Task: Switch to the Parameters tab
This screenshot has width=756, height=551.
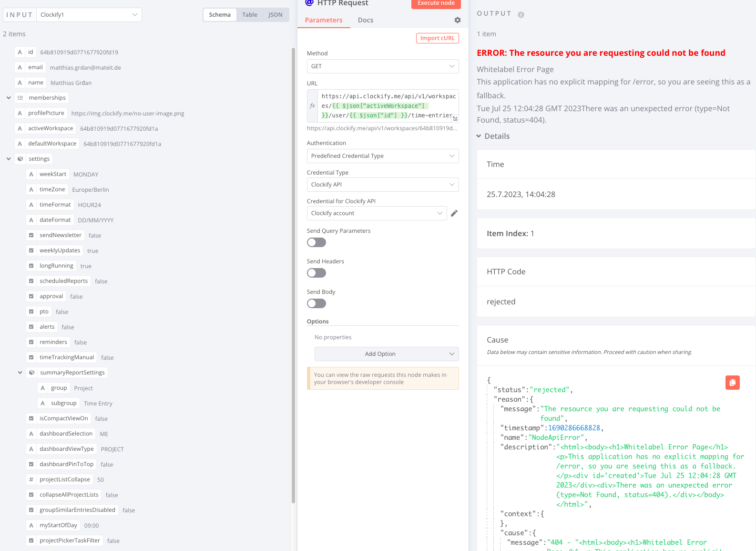Action: (x=324, y=20)
